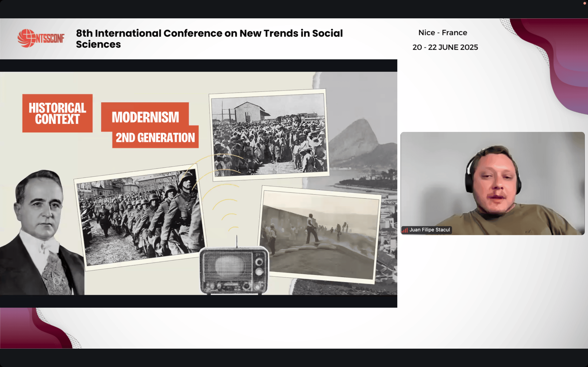Click the HISTORICAL CONTEXT orange label
The height and width of the screenshot is (367, 588).
[57, 113]
